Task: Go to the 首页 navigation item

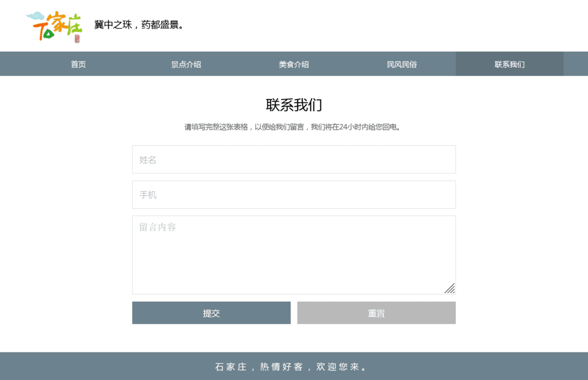Action: coord(78,64)
